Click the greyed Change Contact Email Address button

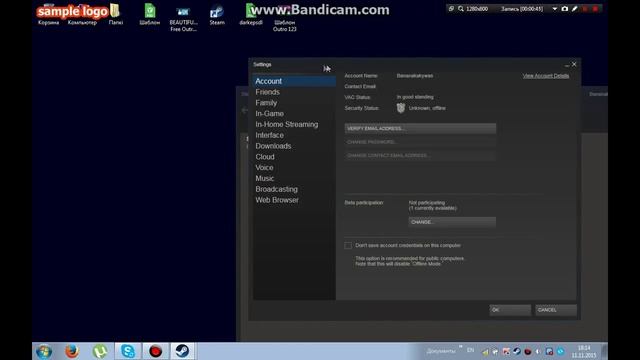pos(420,156)
